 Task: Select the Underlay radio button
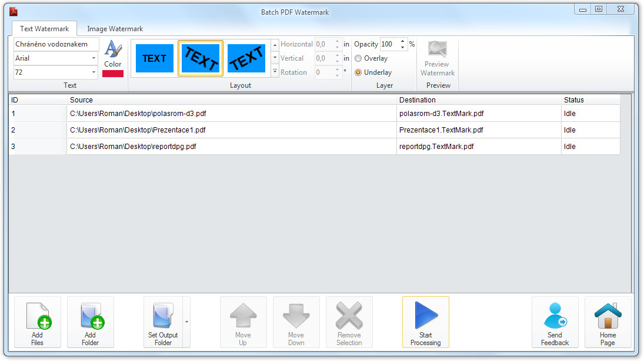click(x=358, y=72)
